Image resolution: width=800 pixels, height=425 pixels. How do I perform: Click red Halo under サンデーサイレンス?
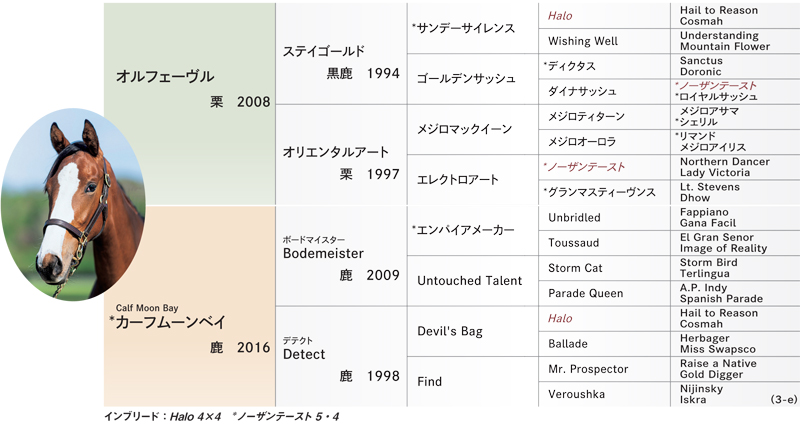pos(560,16)
